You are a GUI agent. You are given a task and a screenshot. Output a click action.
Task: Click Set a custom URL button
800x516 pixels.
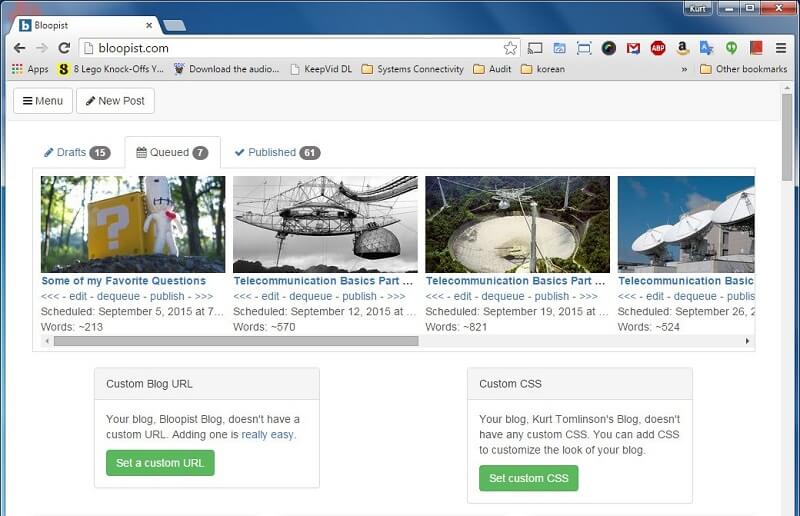pyautogui.click(x=160, y=463)
